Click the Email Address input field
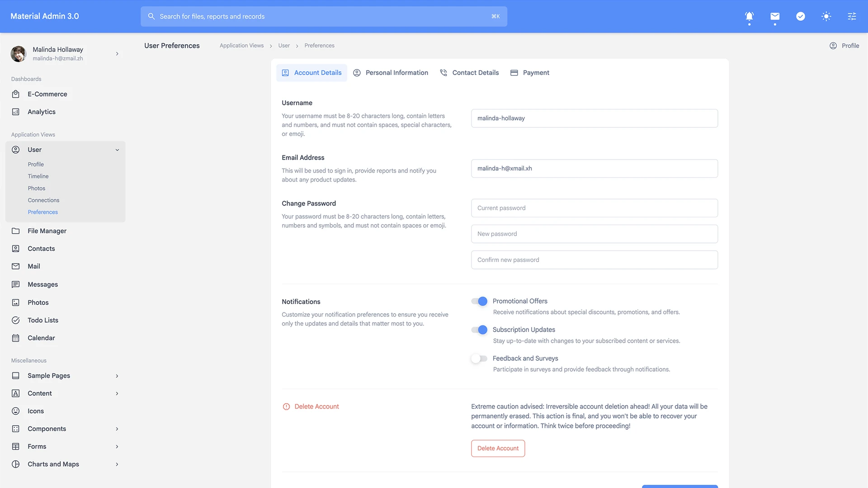The image size is (868, 488). [x=594, y=169]
